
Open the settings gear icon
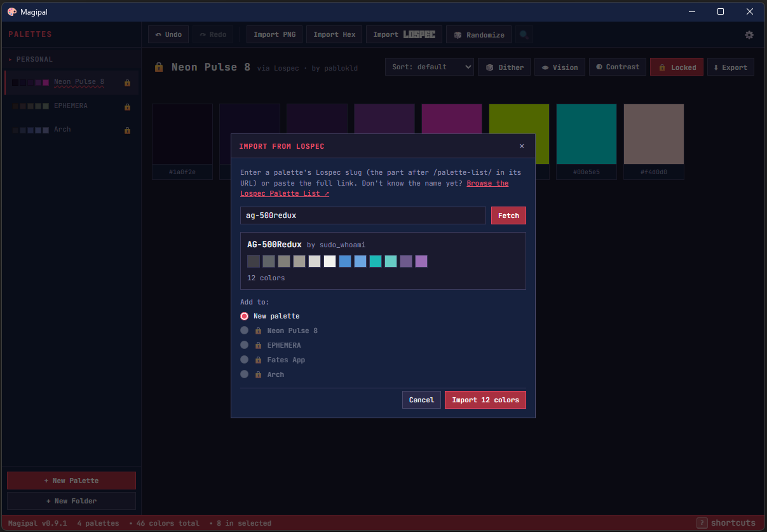pos(749,35)
